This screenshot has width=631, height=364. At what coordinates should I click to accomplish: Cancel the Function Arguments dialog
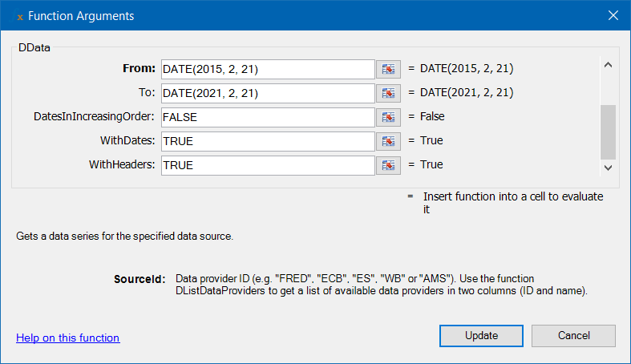pyautogui.click(x=573, y=336)
